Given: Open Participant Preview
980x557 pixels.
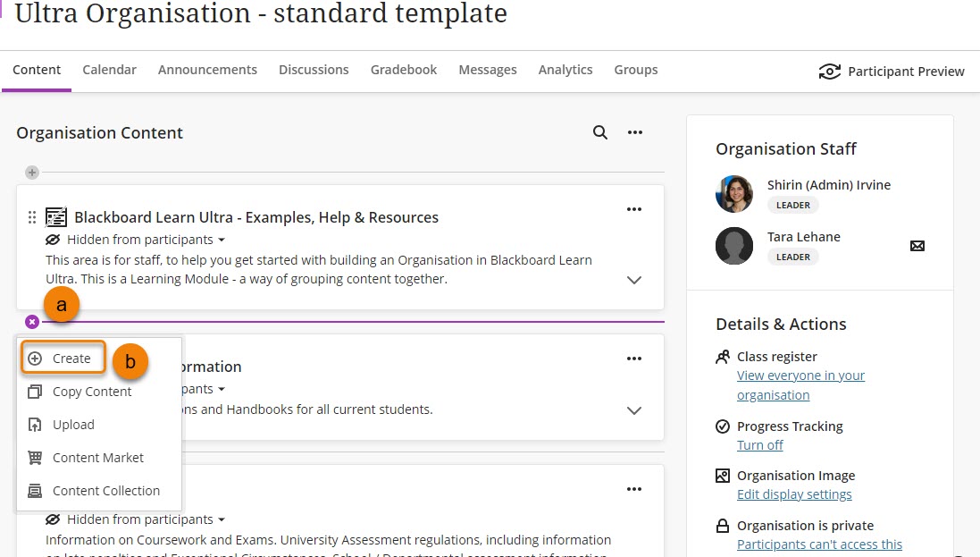Looking at the screenshot, I should click(892, 72).
